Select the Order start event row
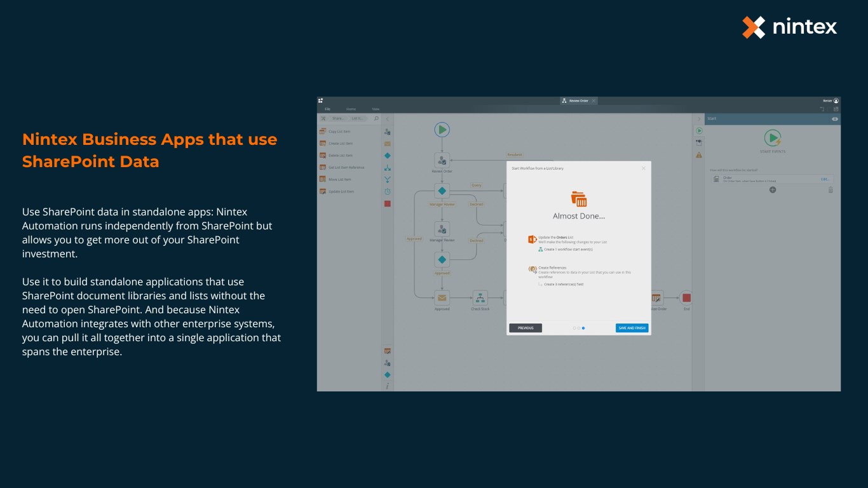This screenshot has width=868, height=488. (772, 180)
